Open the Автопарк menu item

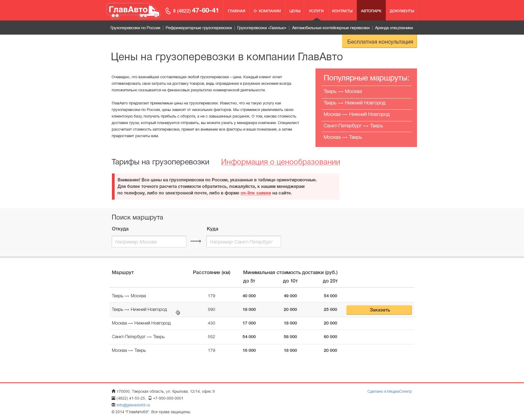(x=371, y=11)
